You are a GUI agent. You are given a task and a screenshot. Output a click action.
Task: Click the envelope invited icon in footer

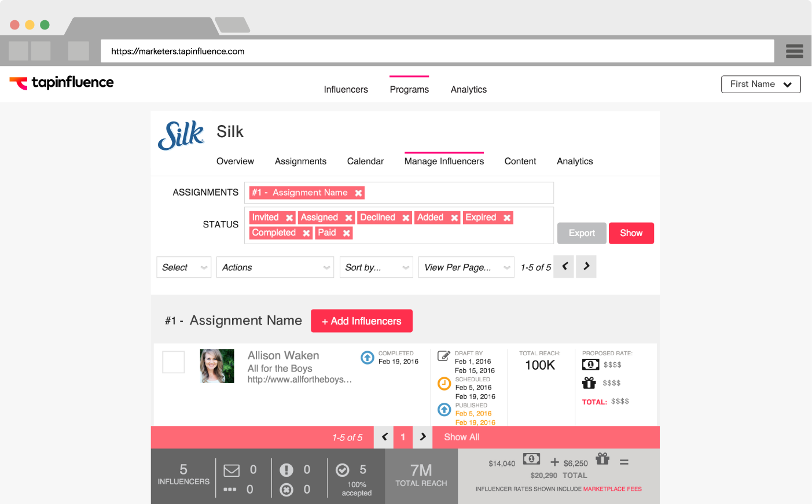[232, 470]
